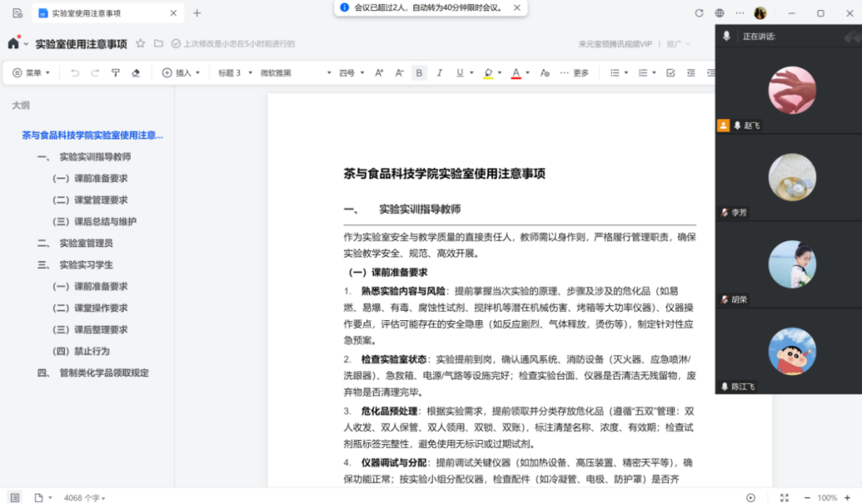Screen dimensions: 862x504
Task: Click the globe icon in title bar
Action: click(x=719, y=13)
